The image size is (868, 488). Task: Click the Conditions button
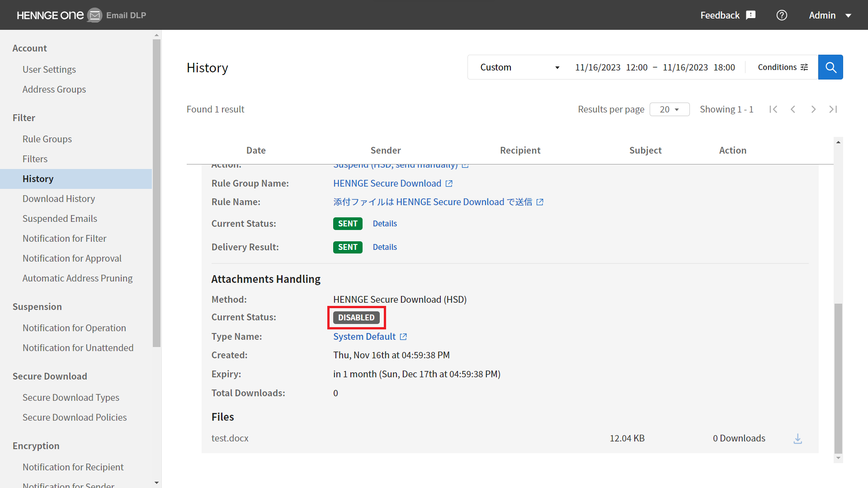[783, 67]
